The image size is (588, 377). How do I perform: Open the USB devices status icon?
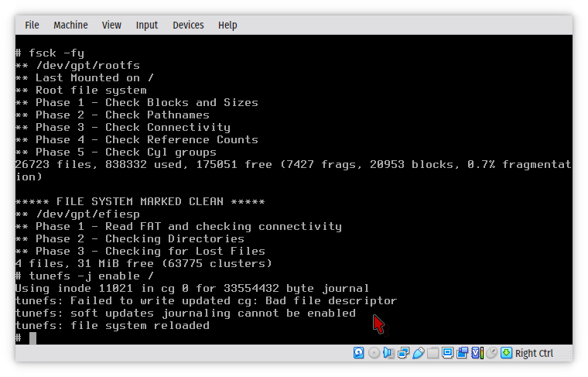[x=418, y=353]
